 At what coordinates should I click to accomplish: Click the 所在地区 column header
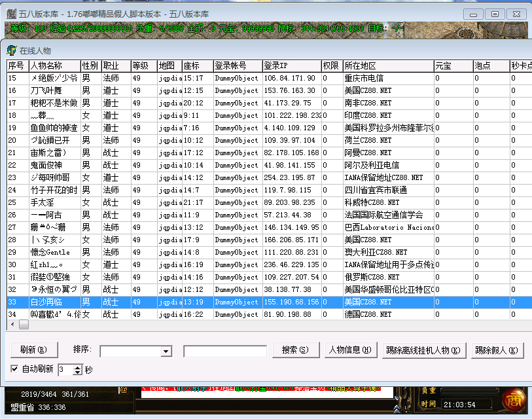point(387,66)
